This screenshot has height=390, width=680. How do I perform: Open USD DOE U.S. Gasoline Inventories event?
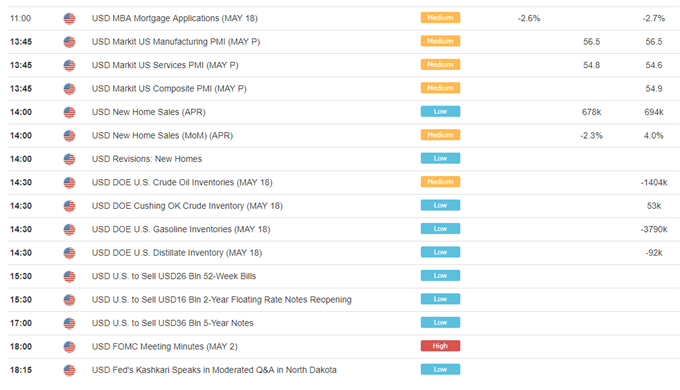coord(181,229)
